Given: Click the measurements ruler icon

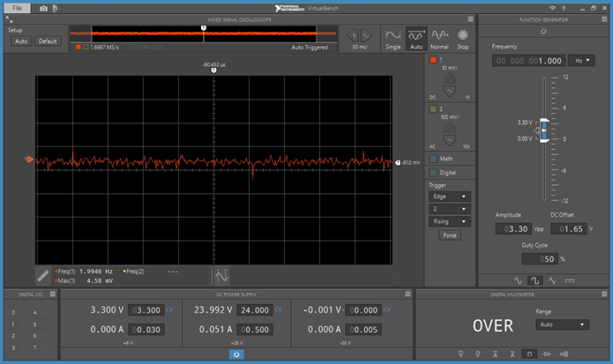Looking at the screenshot, I should point(43,275).
